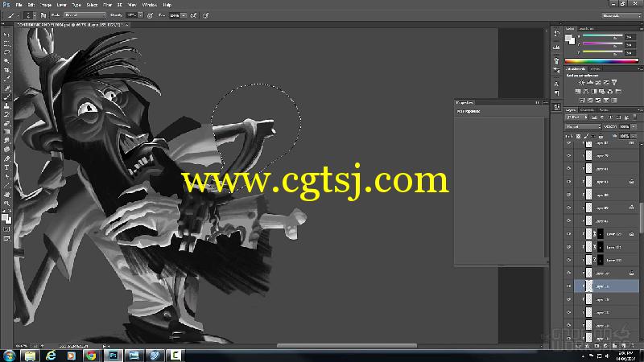
Task: Add a Photo Filter adjustment
Action: [601, 92]
